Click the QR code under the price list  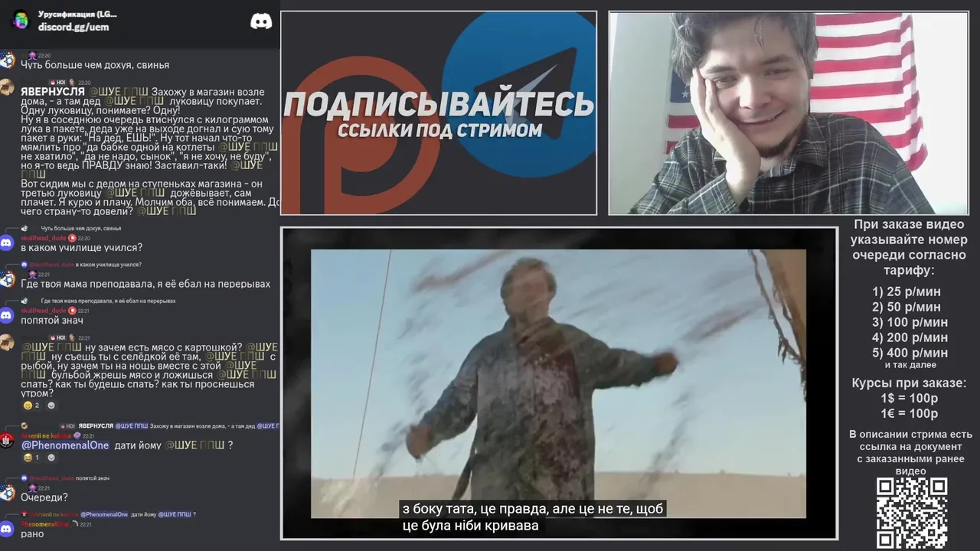click(912, 514)
